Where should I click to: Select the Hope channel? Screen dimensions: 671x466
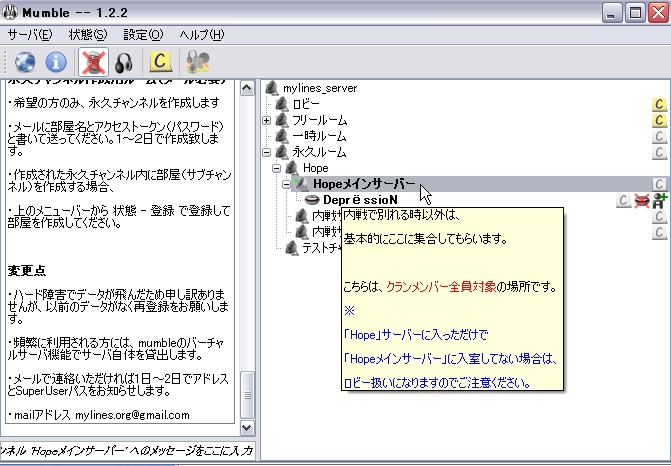(x=315, y=168)
